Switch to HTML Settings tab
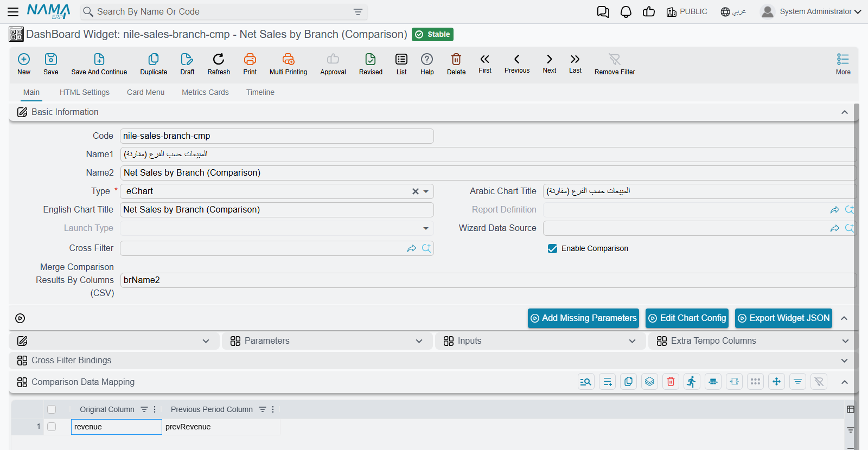This screenshot has height=450, width=868. click(x=85, y=92)
